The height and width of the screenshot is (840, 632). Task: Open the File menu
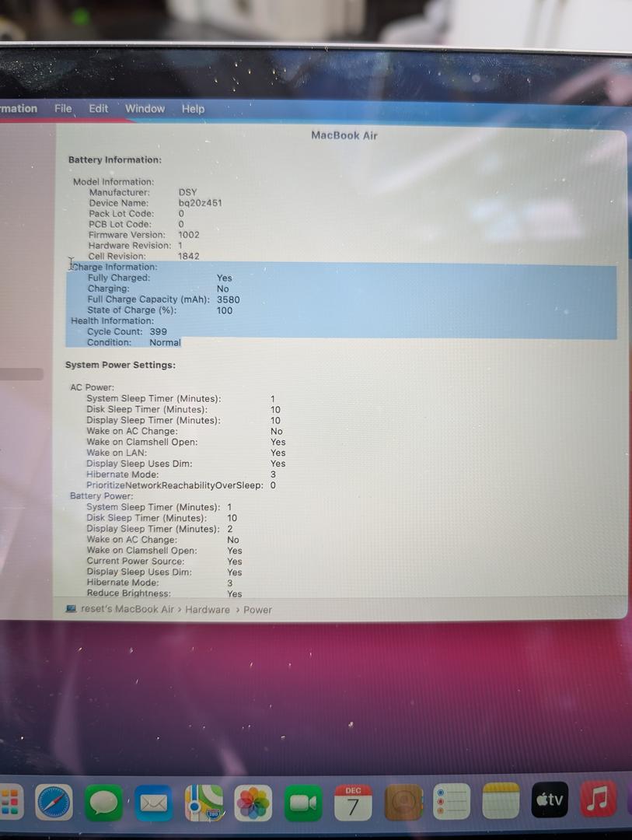tap(63, 109)
